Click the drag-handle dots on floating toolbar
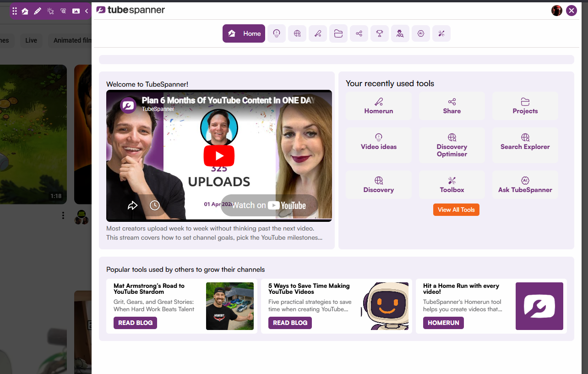The height and width of the screenshot is (374, 588). click(15, 11)
